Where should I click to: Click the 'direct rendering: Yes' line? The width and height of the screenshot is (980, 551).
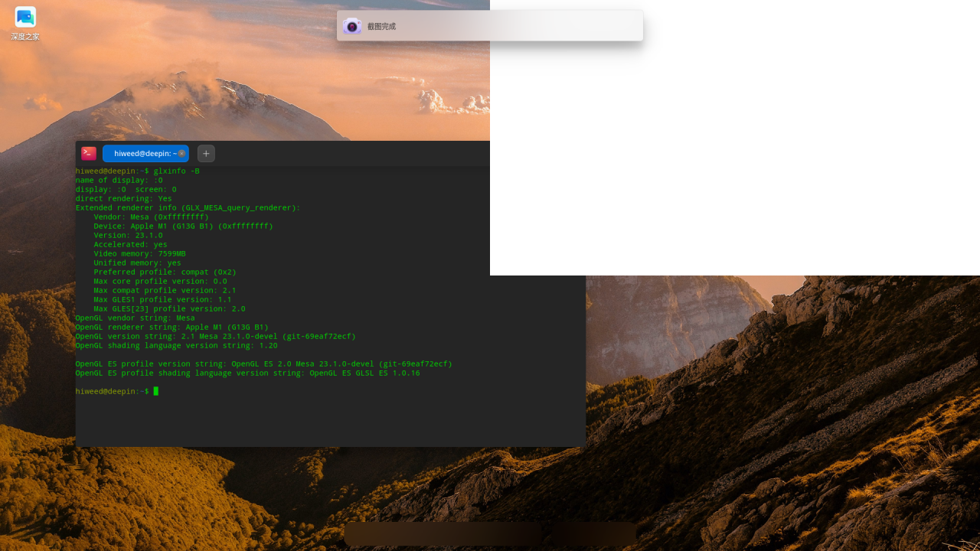(x=124, y=199)
